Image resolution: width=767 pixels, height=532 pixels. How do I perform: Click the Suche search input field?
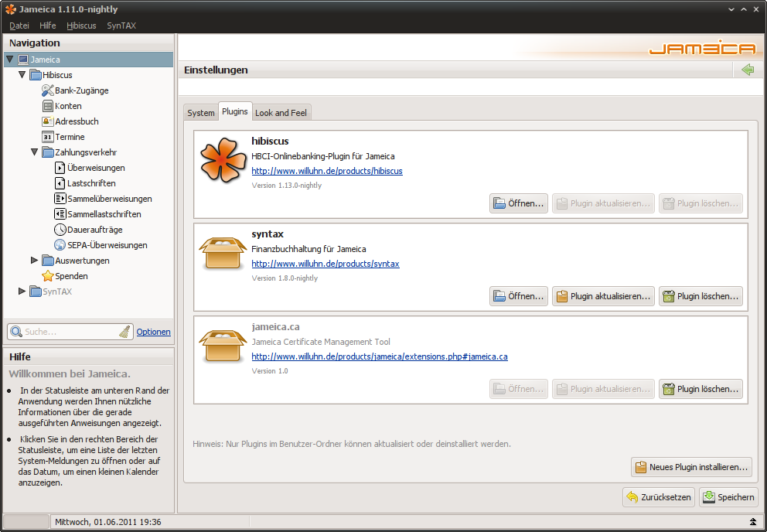coord(70,332)
